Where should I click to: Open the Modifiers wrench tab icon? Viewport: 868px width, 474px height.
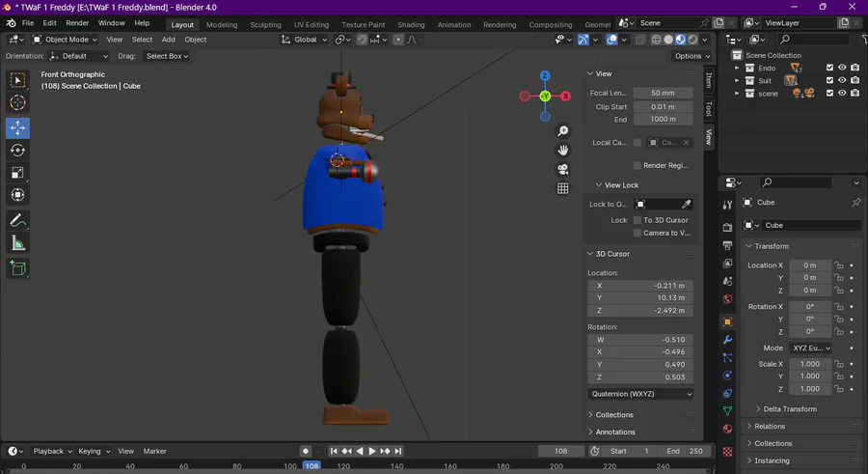(727, 339)
